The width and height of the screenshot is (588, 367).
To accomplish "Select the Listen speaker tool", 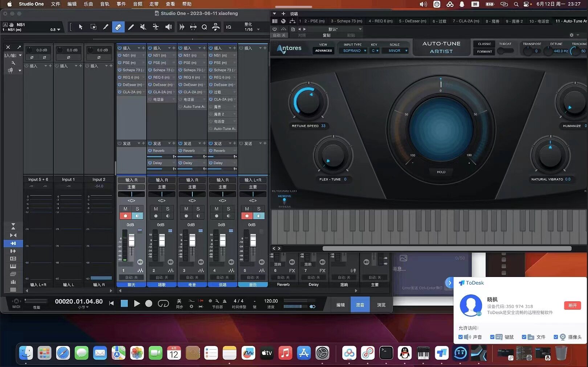I will (x=168, y=27).
